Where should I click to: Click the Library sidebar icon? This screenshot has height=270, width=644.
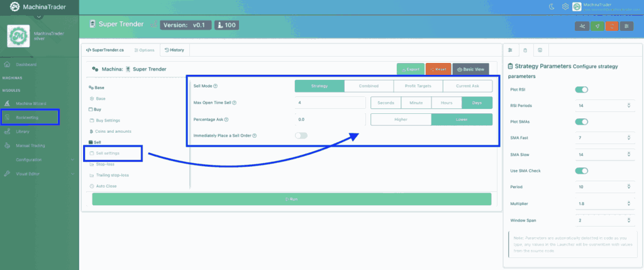(6, 132)
